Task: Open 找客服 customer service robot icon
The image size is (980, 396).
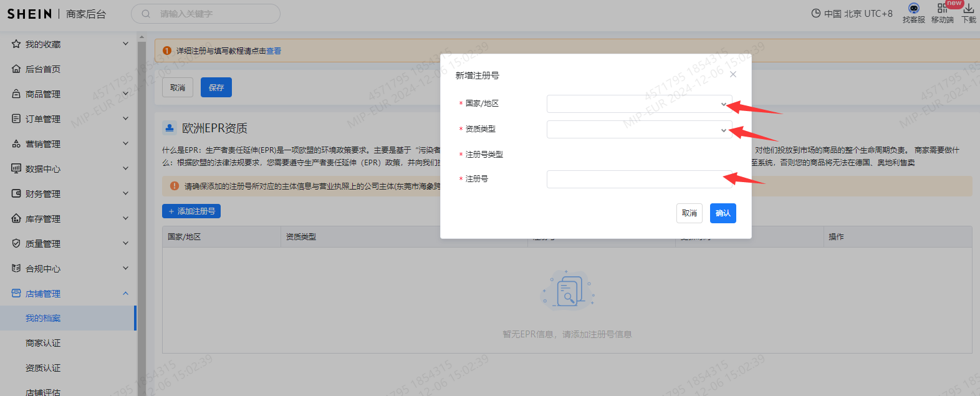Action: [x=913, y=8]
